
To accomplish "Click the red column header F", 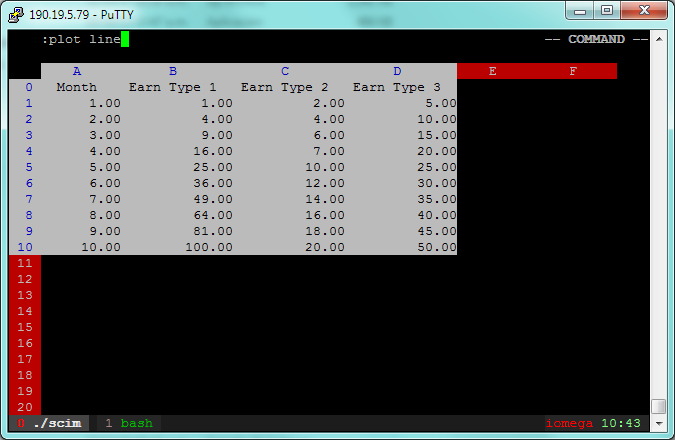I will [x=573, y=71].
